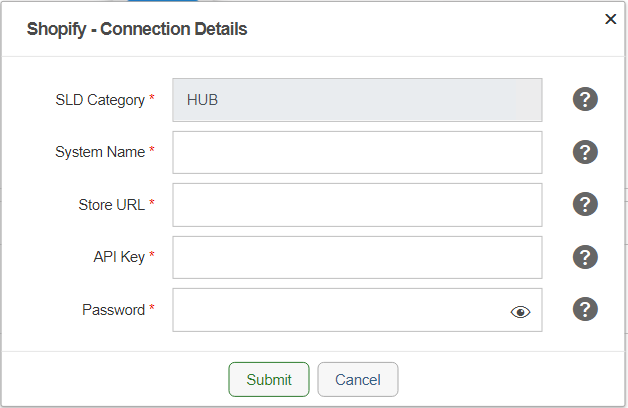This screenshot has width=628, height=408.
Task: Click the Store URL label
Action: pyautogui.click(x=112, y=205)
